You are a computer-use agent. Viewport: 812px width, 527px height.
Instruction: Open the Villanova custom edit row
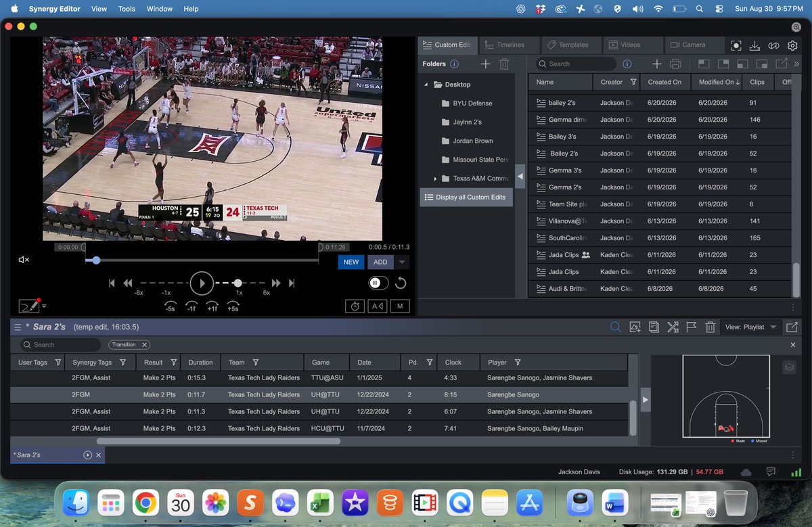point(660,221)
